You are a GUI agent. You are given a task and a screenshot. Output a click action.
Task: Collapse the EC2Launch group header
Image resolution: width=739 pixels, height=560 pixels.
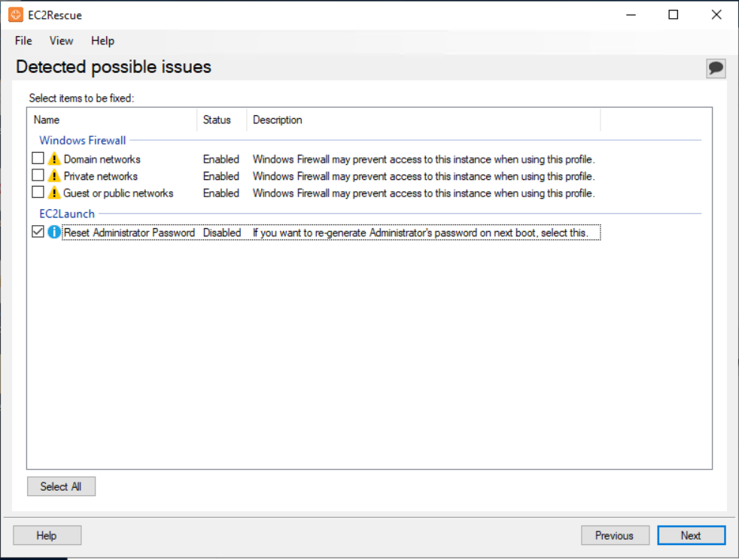tap(67, 214)
